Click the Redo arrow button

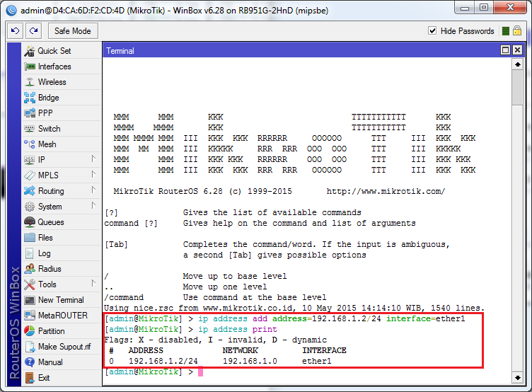point(33,31)
